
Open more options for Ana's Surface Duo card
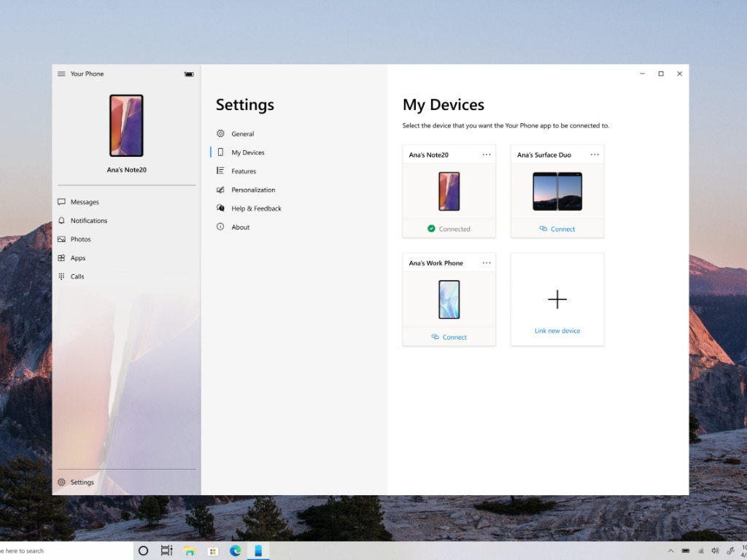(x=595, y=155)
